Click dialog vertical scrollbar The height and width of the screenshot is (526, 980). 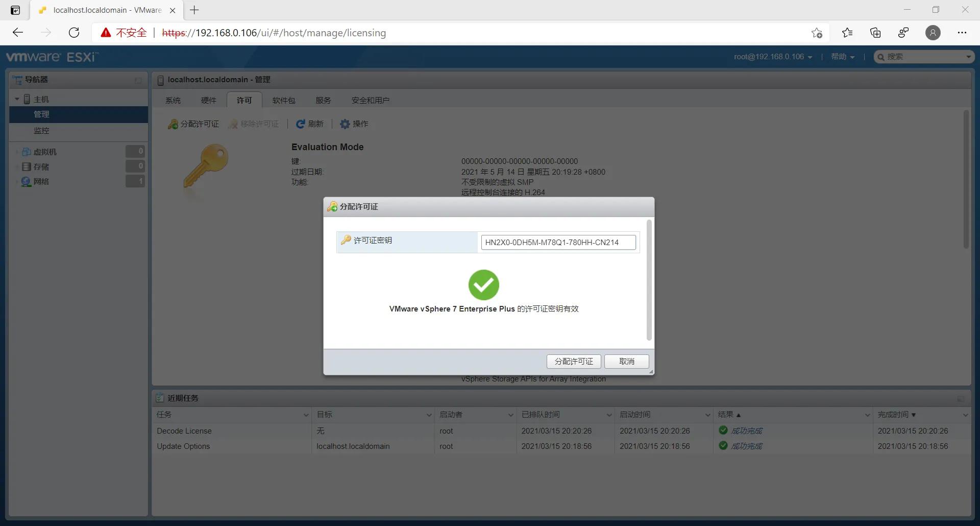coord(649,280)
